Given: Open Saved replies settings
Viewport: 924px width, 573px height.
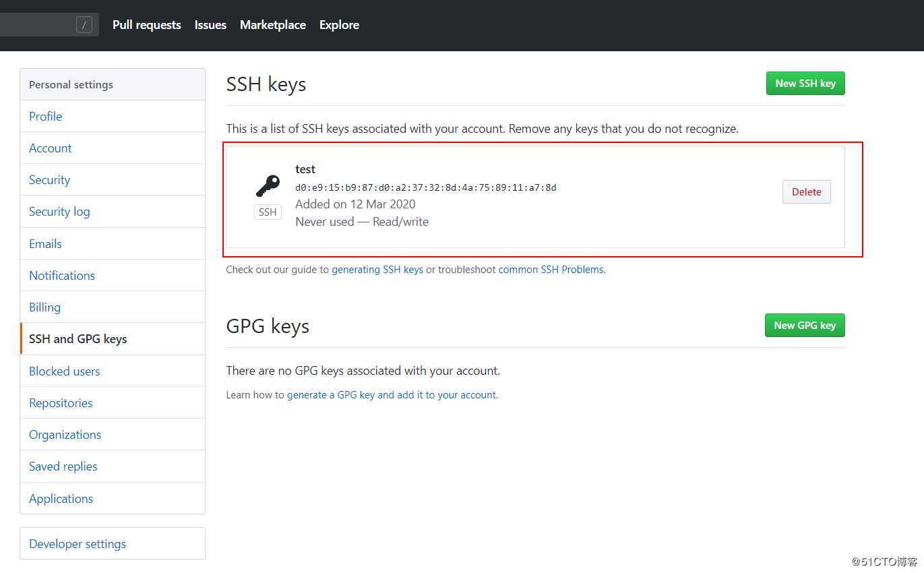Looking at the screenshot, I should coord(113,466).
